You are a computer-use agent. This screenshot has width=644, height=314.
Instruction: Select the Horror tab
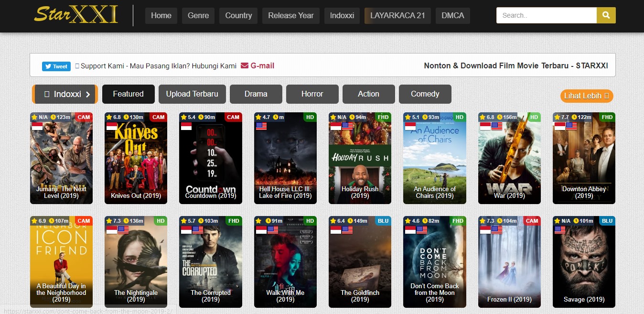click(x=312, y=94)
